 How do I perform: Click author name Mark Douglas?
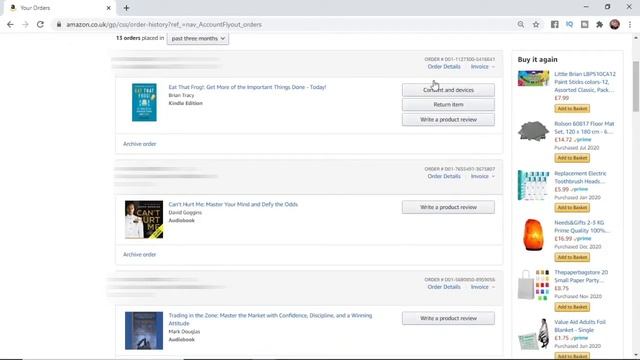184,331
